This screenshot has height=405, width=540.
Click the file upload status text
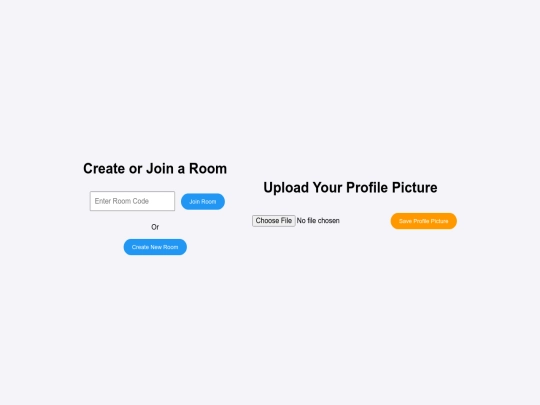tap(318, 221)
